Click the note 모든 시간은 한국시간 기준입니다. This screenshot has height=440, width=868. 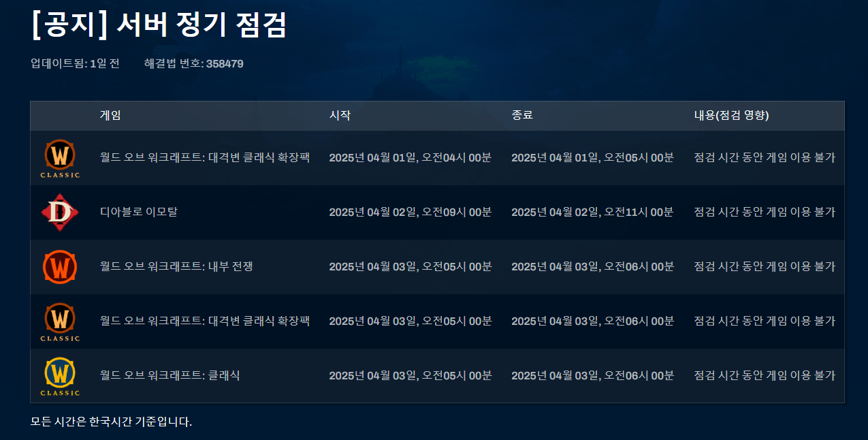(112, 422)
